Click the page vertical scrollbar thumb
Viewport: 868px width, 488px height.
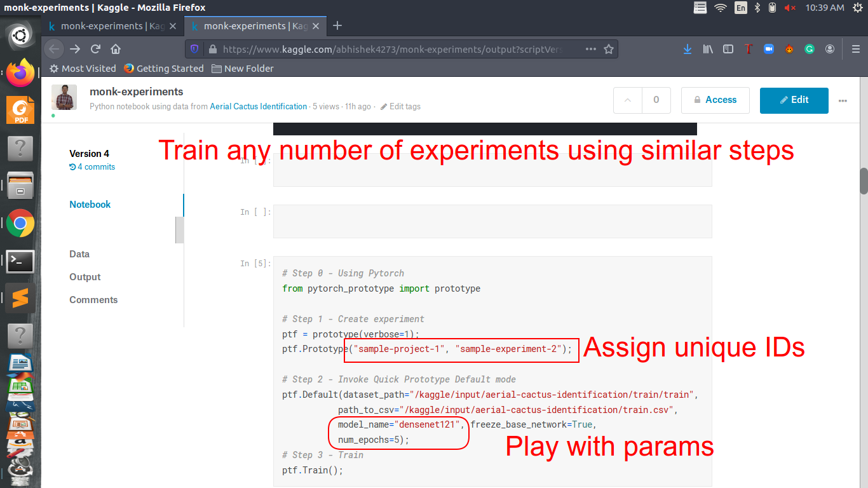click(x=864, y=181)
